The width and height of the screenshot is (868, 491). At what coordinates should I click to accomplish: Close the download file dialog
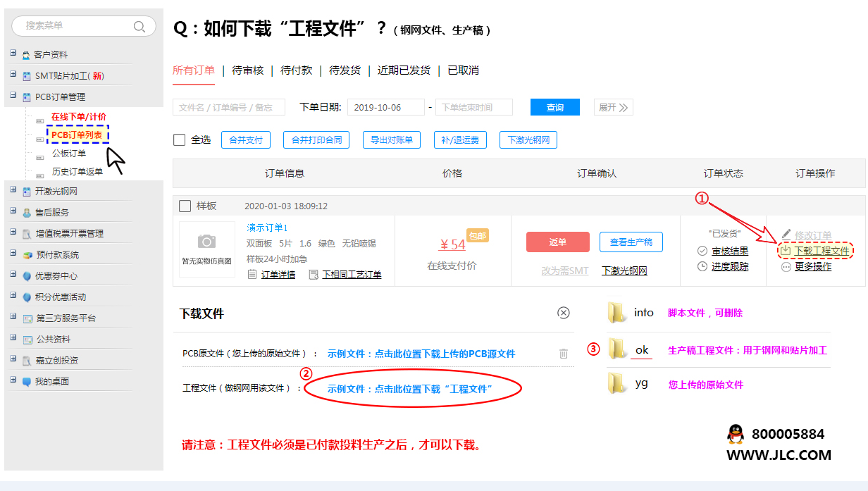coord(563,313)
